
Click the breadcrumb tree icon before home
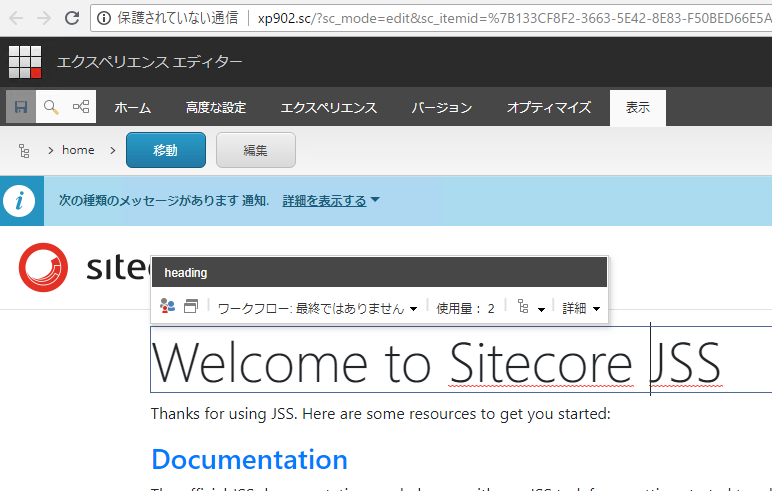pyautogui.click(x=24, y=151)
